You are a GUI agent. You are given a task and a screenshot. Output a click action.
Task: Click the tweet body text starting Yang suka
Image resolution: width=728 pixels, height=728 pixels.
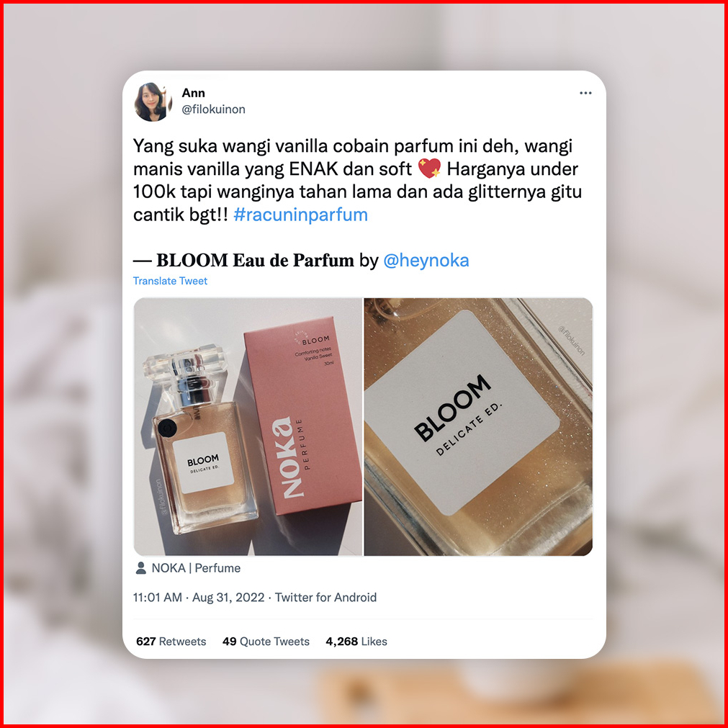coord(357,180)
